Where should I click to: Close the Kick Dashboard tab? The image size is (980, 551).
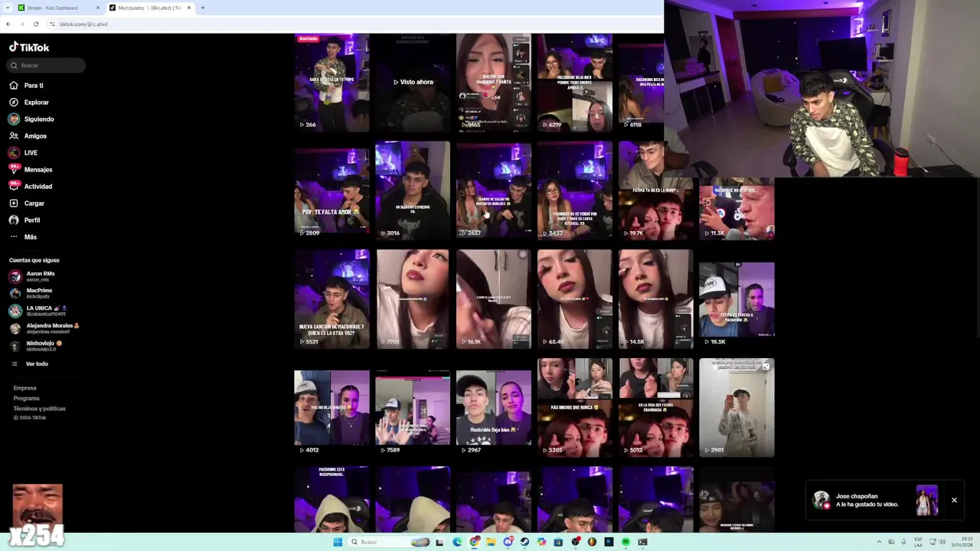tap(98, 8)
